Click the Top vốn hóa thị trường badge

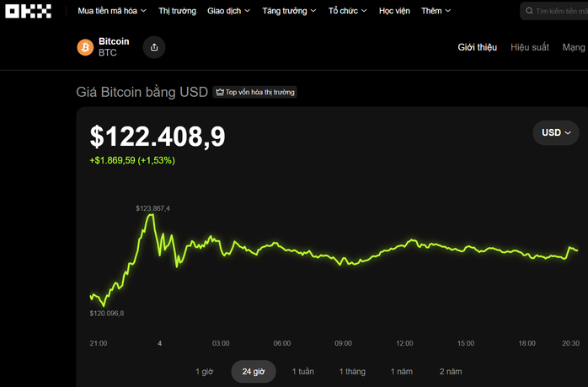[255, 92]
